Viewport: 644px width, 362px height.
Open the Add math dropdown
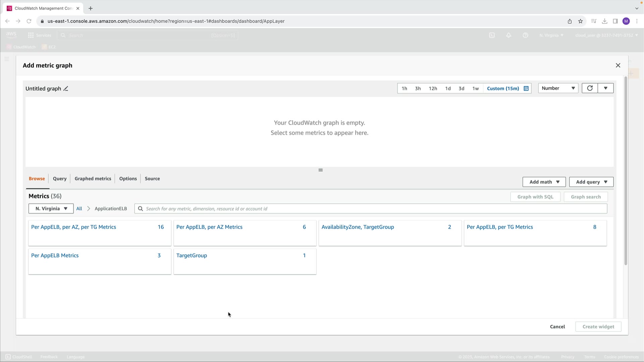544,182
